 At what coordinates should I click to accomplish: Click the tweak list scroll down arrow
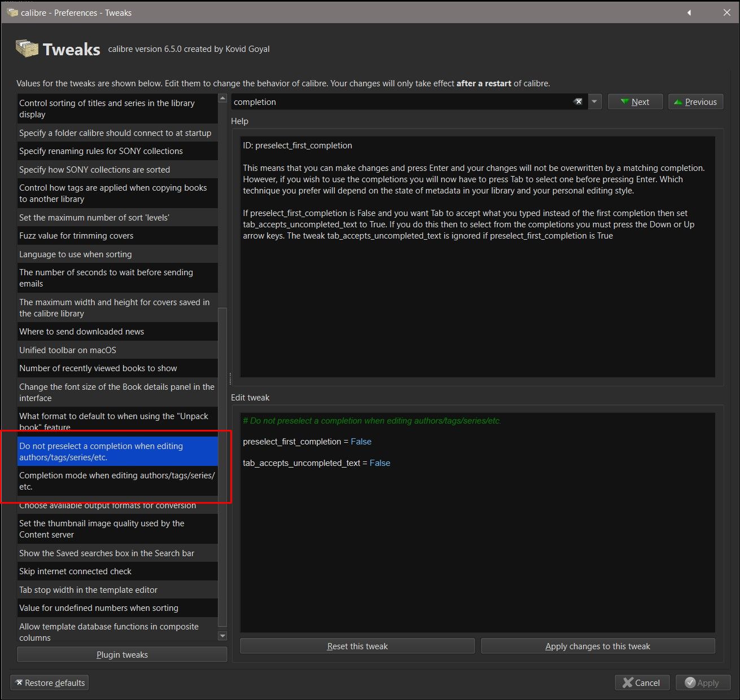pyautogui.click(x=222, y=636)
